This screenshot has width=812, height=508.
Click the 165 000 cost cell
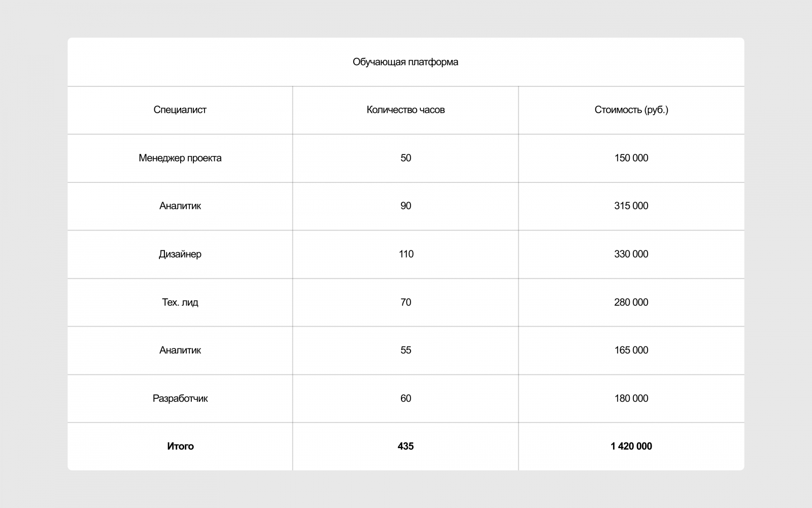point(631,350)
